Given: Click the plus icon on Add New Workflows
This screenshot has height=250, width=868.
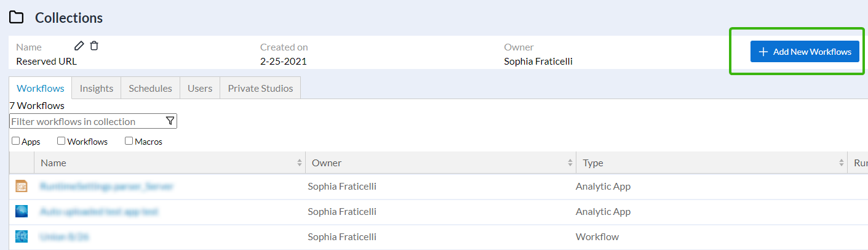Looking at the screenshot, I should pos(763,52).
